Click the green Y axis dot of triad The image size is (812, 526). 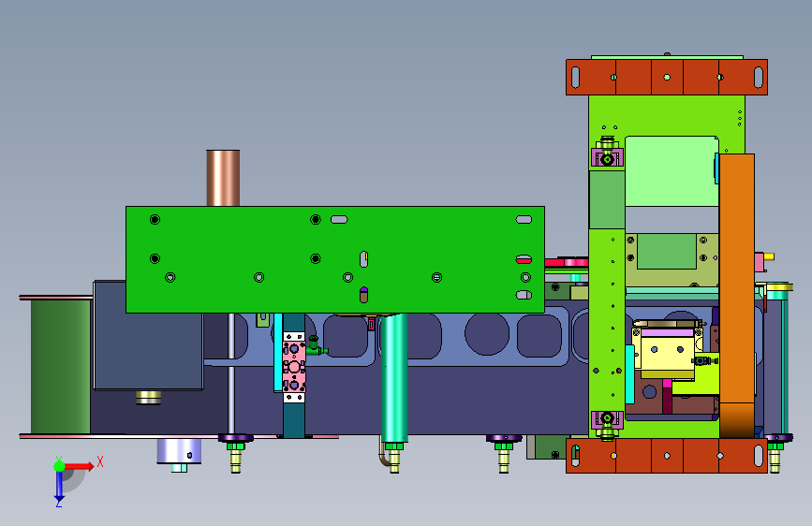coord(59,466)
